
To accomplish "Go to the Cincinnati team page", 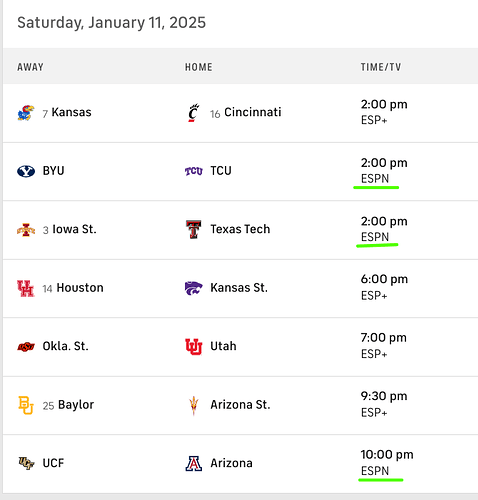I will [x=253, y=112].
